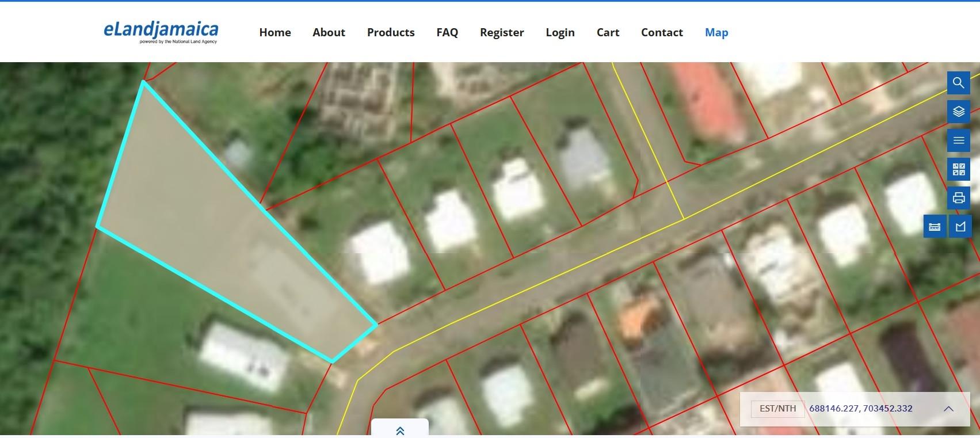Go to the Home page
Viewport: 980px width, 438px height.
[274, 33]
